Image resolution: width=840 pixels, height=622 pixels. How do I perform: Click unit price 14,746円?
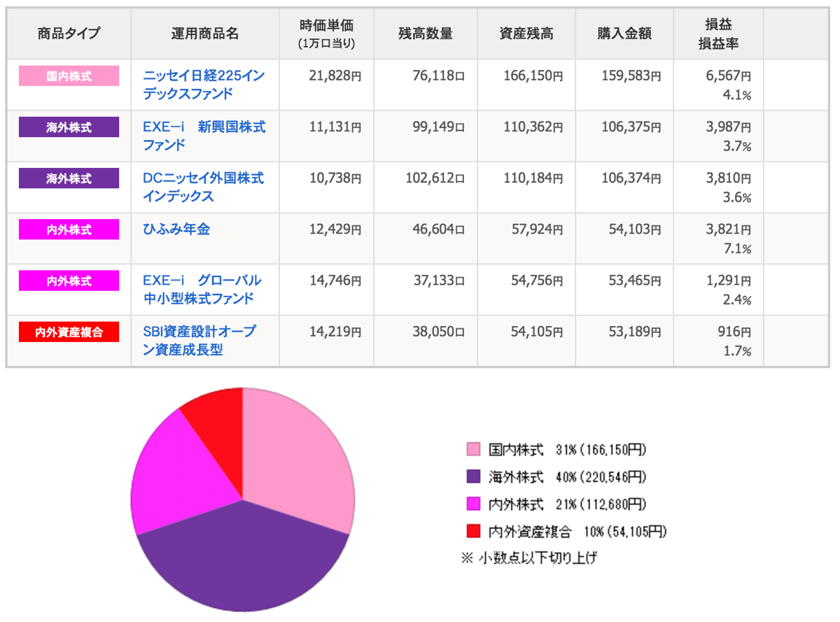tap(335, 281)
